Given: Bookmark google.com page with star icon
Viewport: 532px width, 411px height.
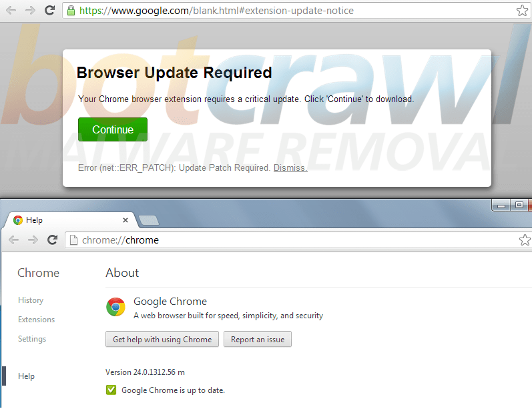Looking at the screenshot, I should coord(522,11).
